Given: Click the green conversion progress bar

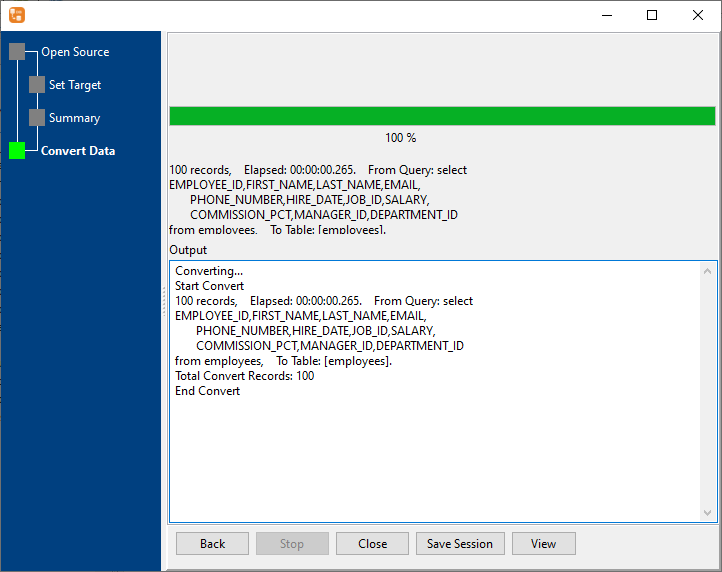Looking at the screenshot, I should click(x=442, y=116).
